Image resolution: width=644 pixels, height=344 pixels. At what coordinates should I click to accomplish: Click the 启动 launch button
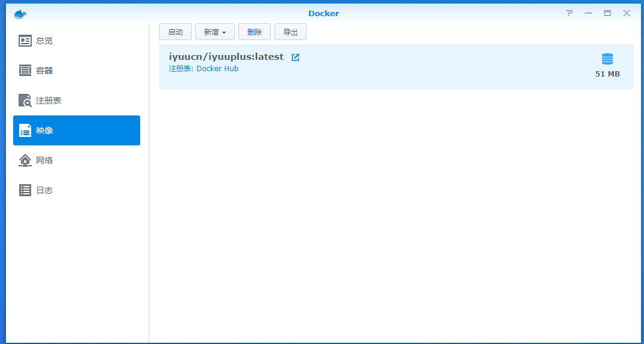(176, 32)
